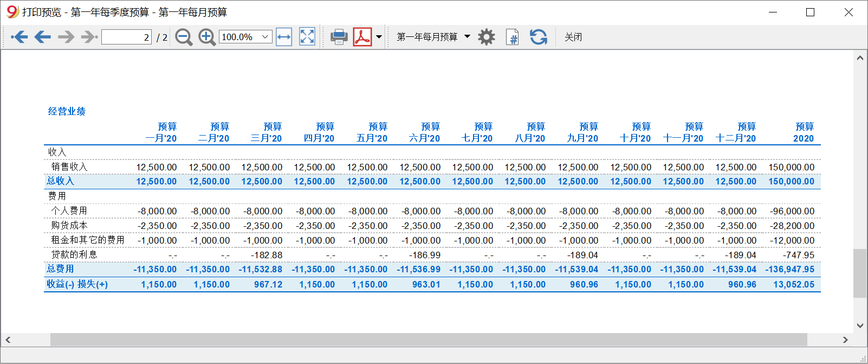The image size is (868, 364).
Task: Click vertical scrollbar up arrow
Action: click(x=860, y=58)
